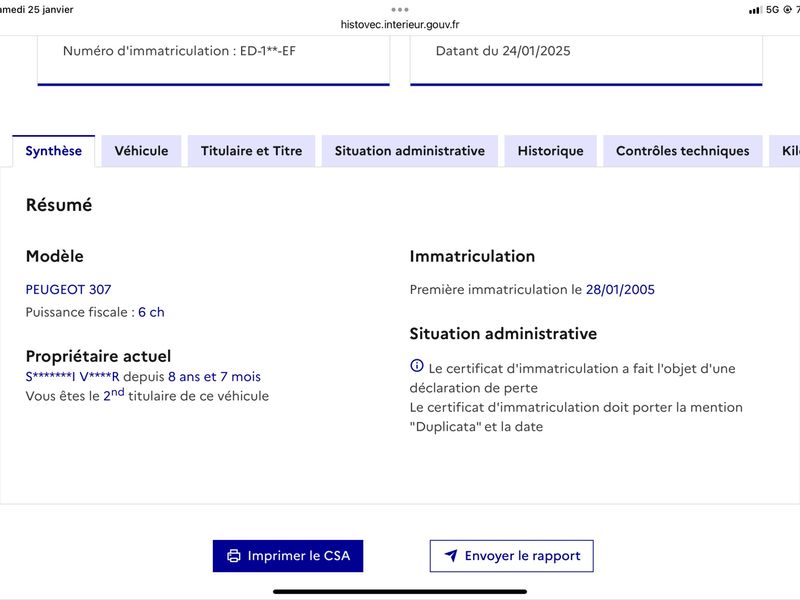This screenshot has width=800, height=600.
Task: Click the paper plane send icon
Action: coord(451,555)
